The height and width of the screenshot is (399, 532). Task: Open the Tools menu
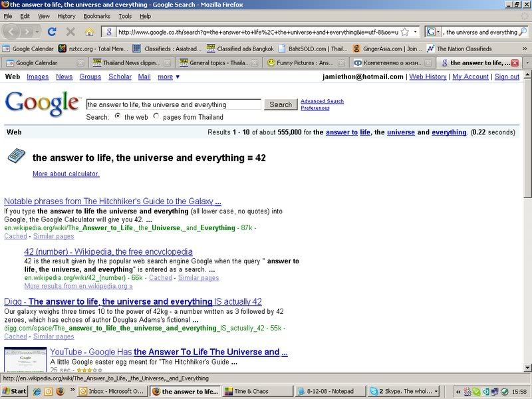point(125,16)
